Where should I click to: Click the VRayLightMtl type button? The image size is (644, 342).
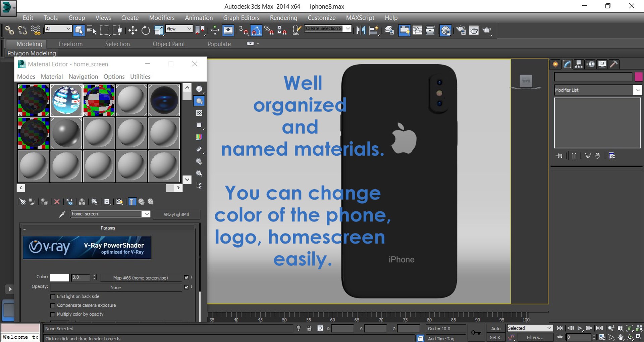[x=176, y=214]
